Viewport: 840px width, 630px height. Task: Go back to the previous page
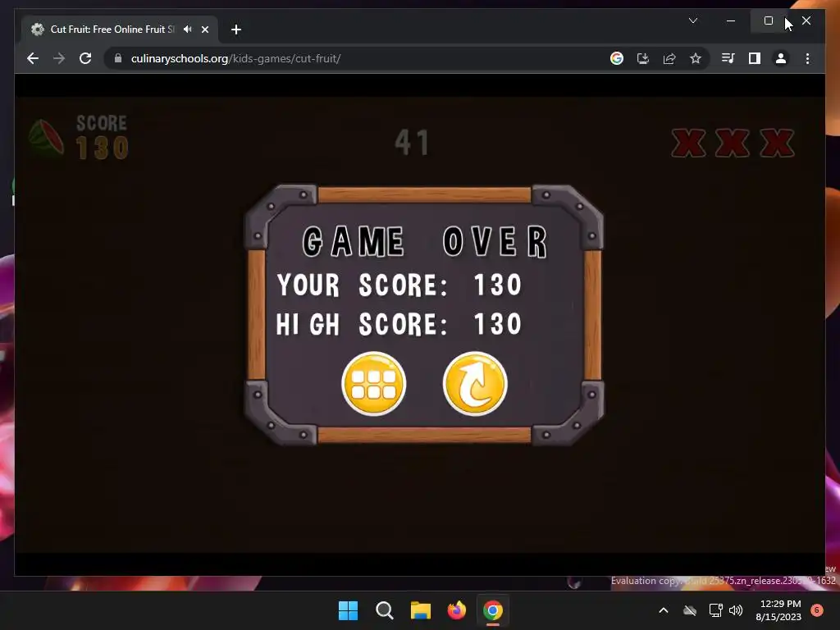[33, 58]
